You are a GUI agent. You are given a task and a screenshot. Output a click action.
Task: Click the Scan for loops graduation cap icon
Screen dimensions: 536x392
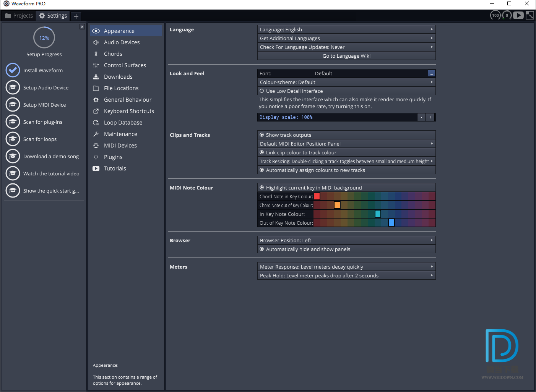point(13,139)
